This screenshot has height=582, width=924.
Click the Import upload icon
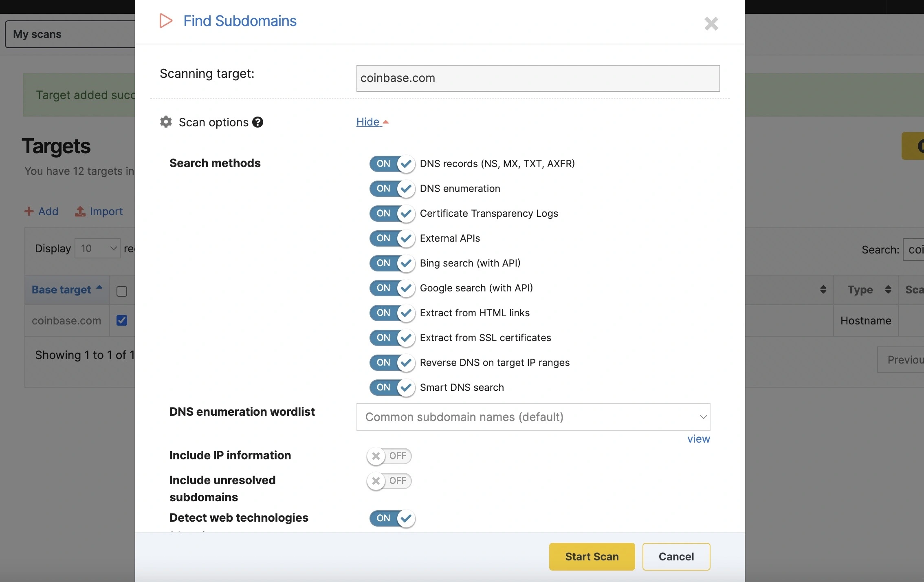point(80,211)
